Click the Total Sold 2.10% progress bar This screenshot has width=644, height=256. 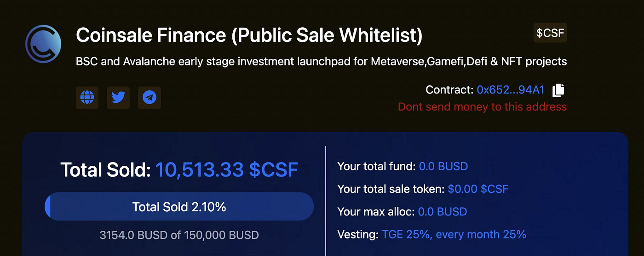179,207
